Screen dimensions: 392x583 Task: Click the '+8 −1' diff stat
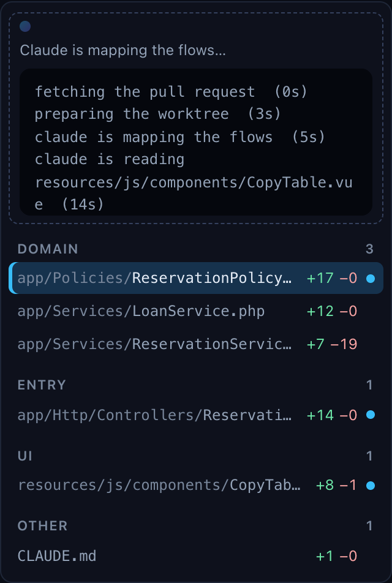pos(336,485)
